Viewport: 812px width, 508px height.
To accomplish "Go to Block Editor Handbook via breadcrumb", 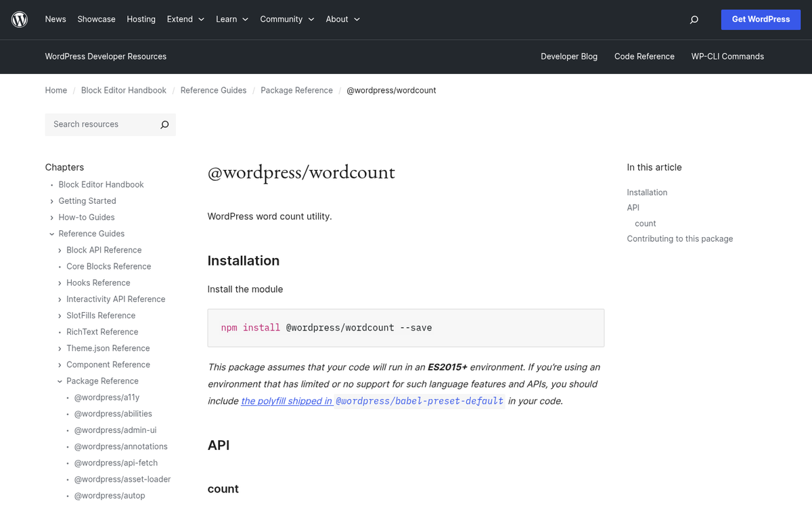I will pyautogui.click(x=123, y=90).
